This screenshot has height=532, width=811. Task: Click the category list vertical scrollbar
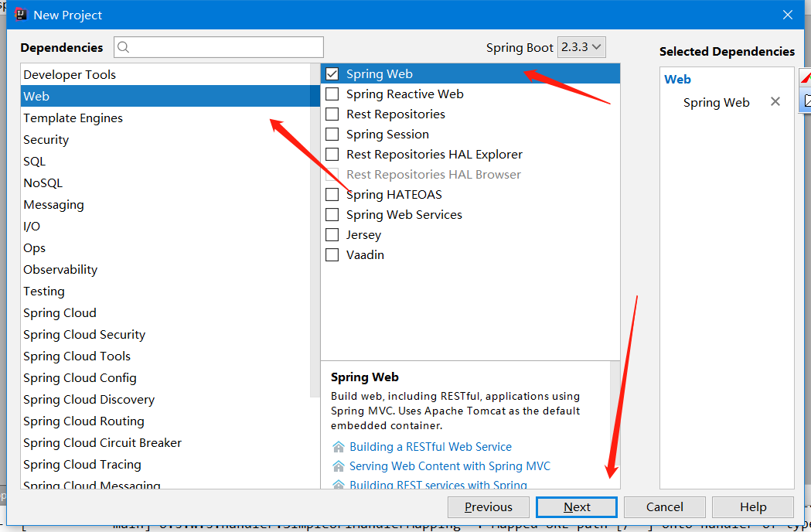(x=315, y=230)
